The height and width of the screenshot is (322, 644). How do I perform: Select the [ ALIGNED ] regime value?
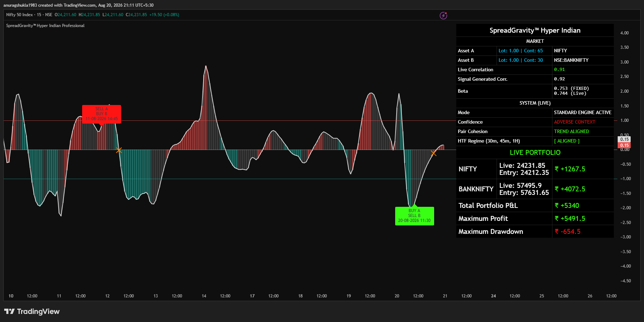(x=567, y=141)
